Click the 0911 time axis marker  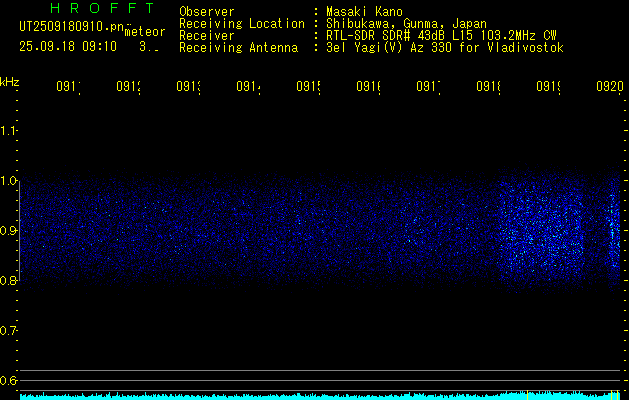68,87
